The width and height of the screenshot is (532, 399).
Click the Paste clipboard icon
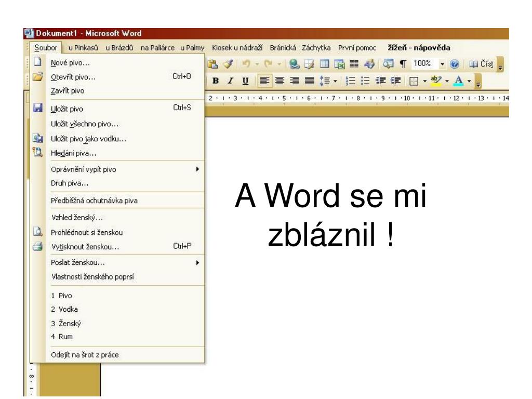point(212,64)
